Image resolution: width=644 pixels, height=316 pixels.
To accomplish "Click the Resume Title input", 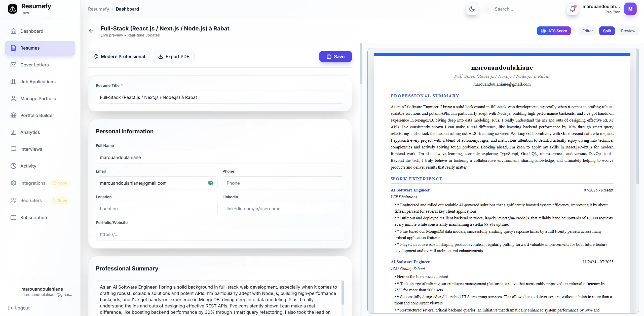I will click(x=220, y=97).
